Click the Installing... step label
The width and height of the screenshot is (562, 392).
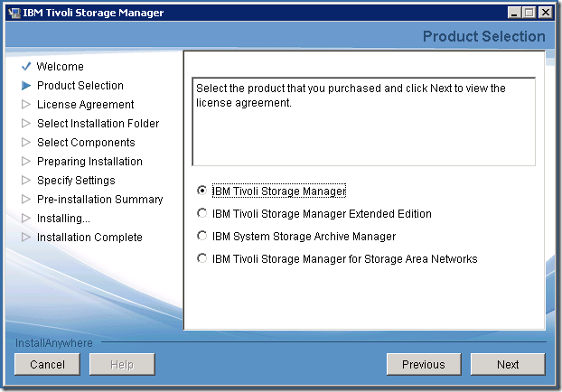(x=63, y=219)
